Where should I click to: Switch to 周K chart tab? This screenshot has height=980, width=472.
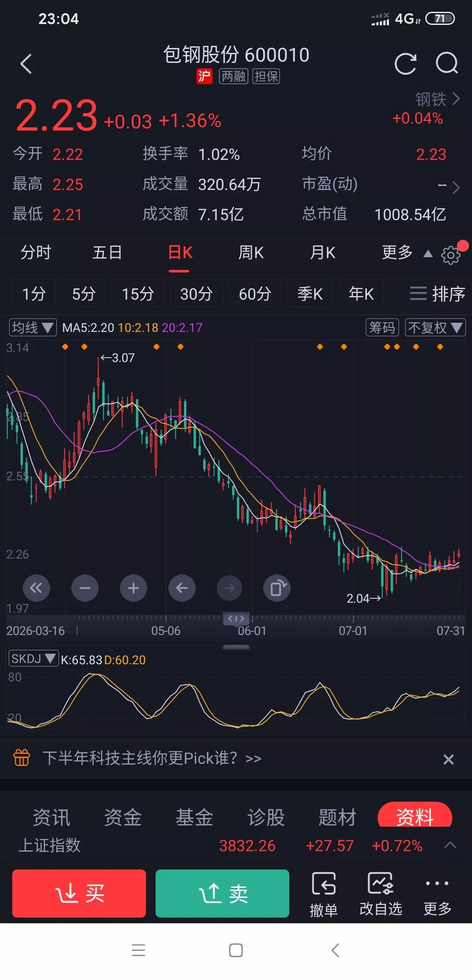[251, 252]
